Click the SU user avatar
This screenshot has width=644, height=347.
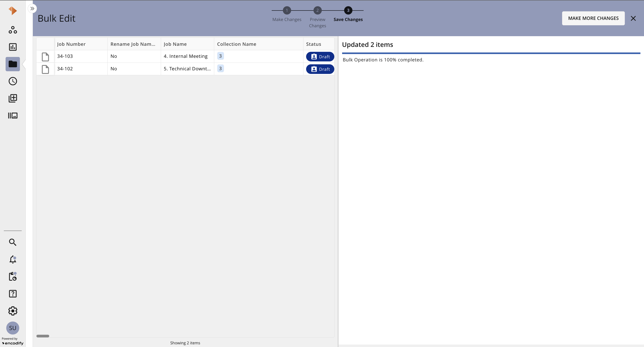[x=13, y=328]
